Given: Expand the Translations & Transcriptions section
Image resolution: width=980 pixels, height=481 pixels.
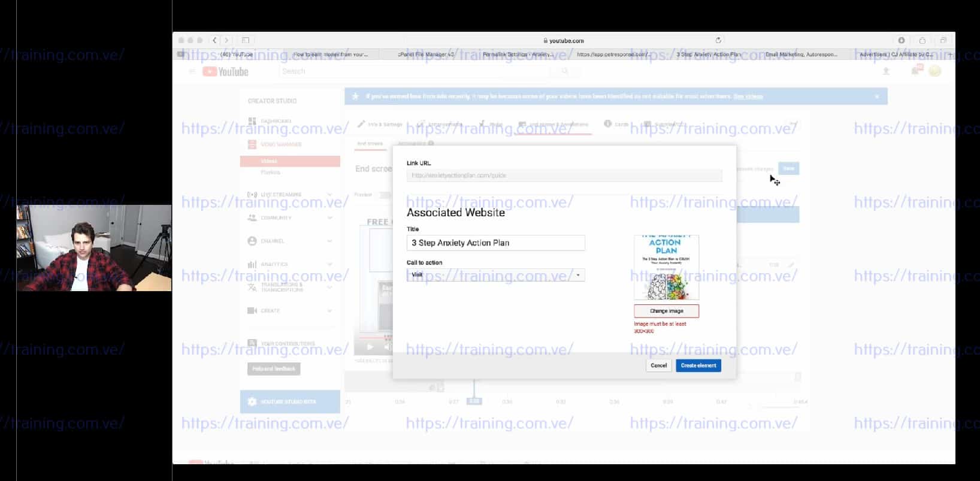Looking at the screenshot, I should pyautogui.click(x=329, y=288).
